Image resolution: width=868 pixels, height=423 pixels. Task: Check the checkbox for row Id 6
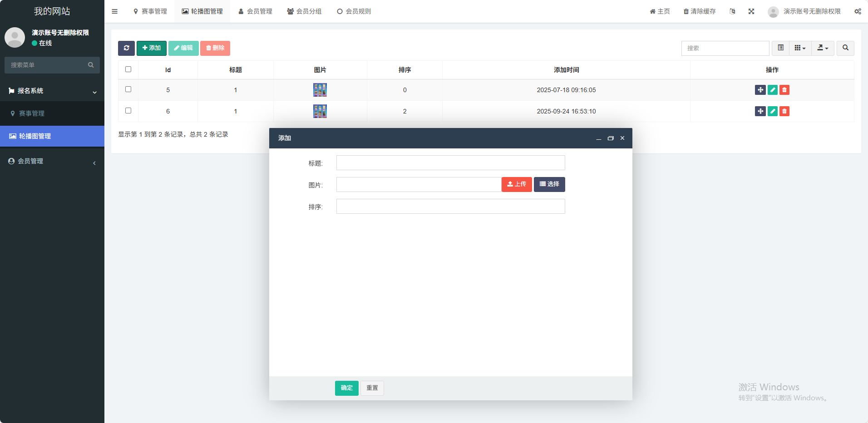(x=128, y=111)
